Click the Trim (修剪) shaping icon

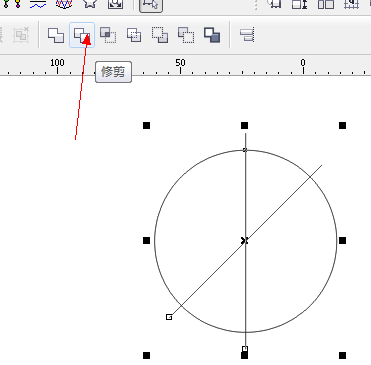[82, 35]
